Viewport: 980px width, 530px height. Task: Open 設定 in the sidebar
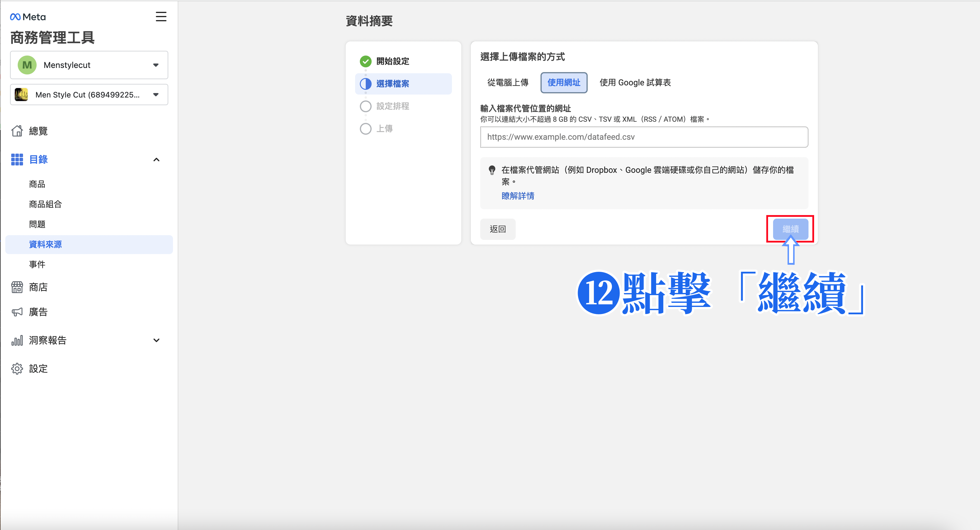38,369
